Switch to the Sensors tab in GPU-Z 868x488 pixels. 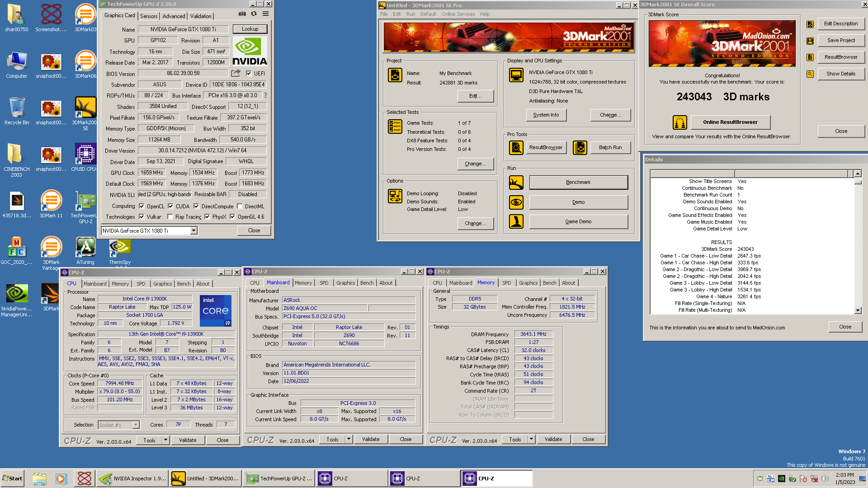pyautogui.click(x=149, y=16)
